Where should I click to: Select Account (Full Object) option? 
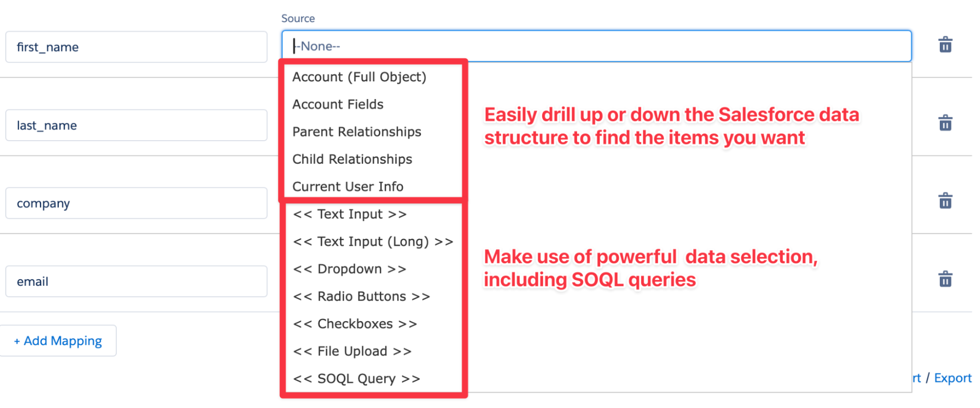pyautogui.click(x=359, y=77)
